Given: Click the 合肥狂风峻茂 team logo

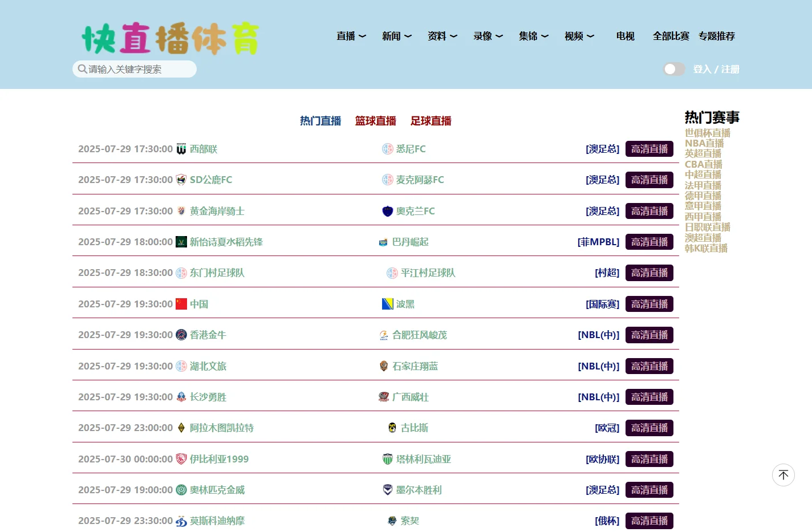Looking at the screenshot, I should (384, 335).
